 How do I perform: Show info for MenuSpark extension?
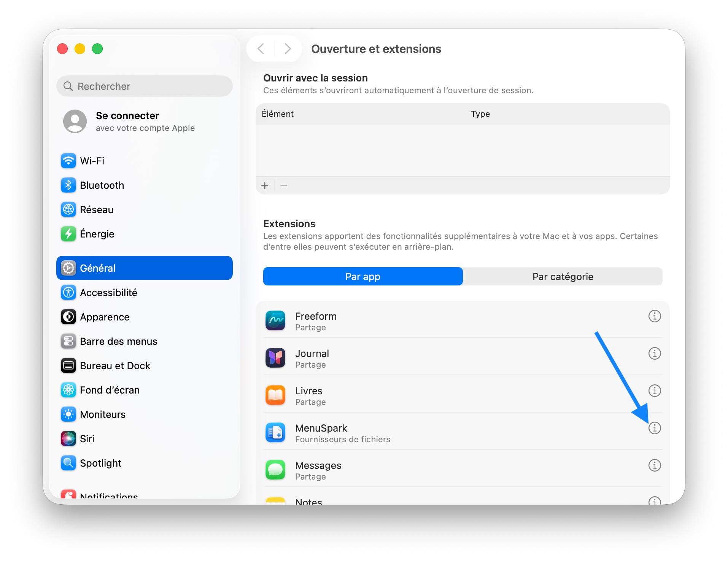point(655,428)
